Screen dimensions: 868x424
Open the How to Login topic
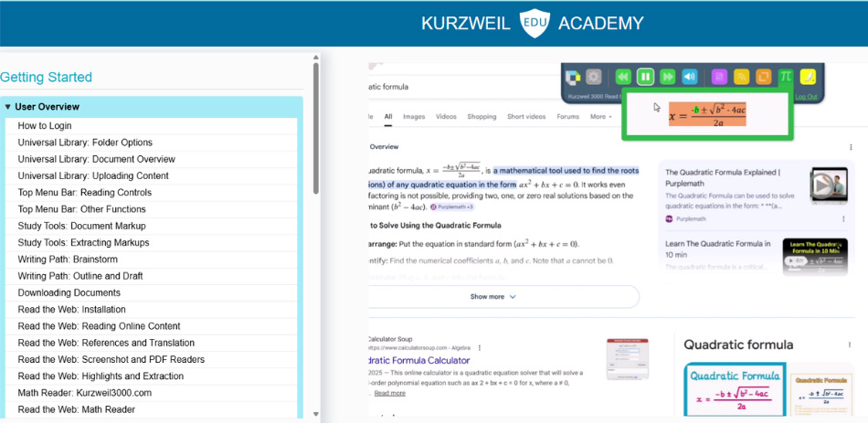[x=151, y=126]
